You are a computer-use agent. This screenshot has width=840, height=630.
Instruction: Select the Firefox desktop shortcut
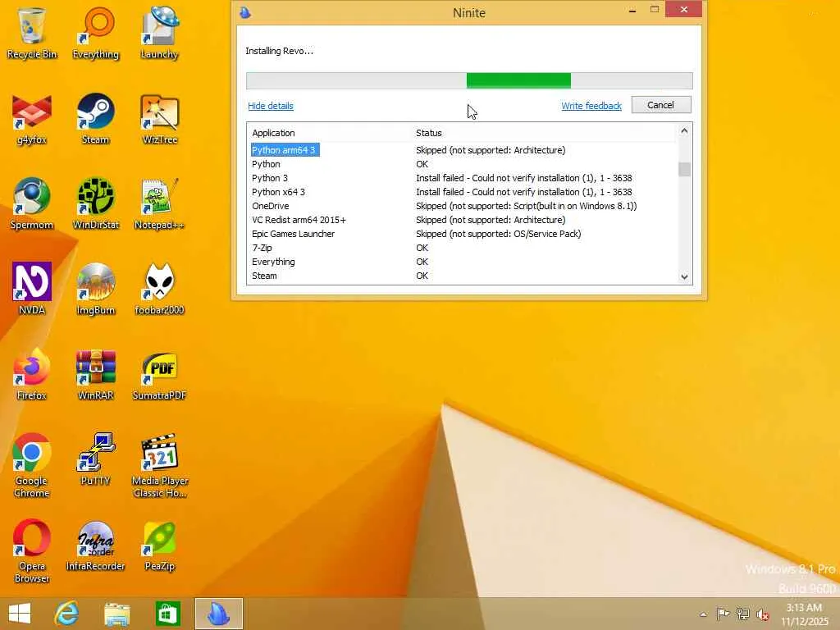32,374
